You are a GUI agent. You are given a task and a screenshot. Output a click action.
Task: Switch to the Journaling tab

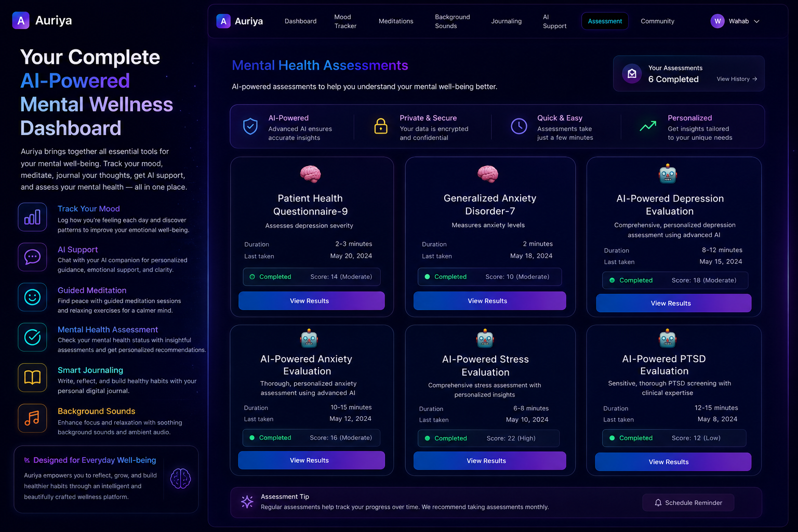click(506, 21)
